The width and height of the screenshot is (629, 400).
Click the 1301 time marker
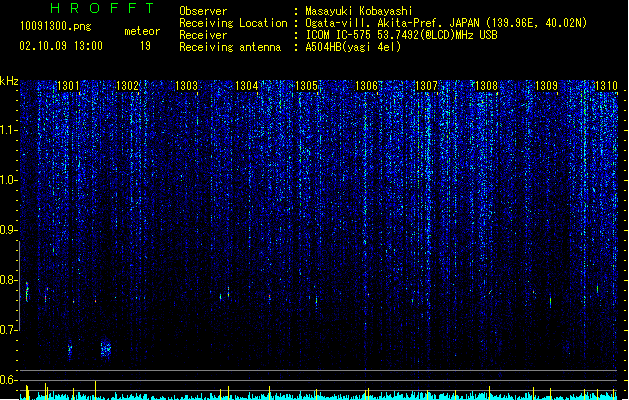click(x=68, y=86)
